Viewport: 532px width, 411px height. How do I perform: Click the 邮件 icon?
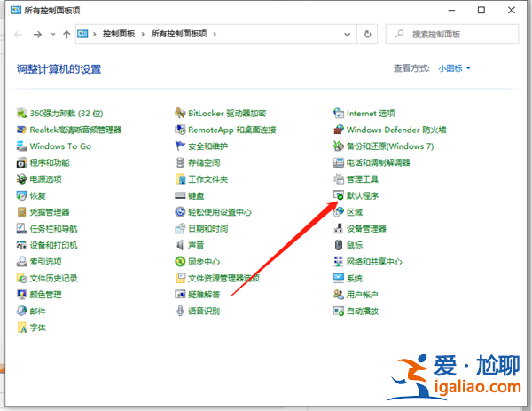tap(21, 312)
